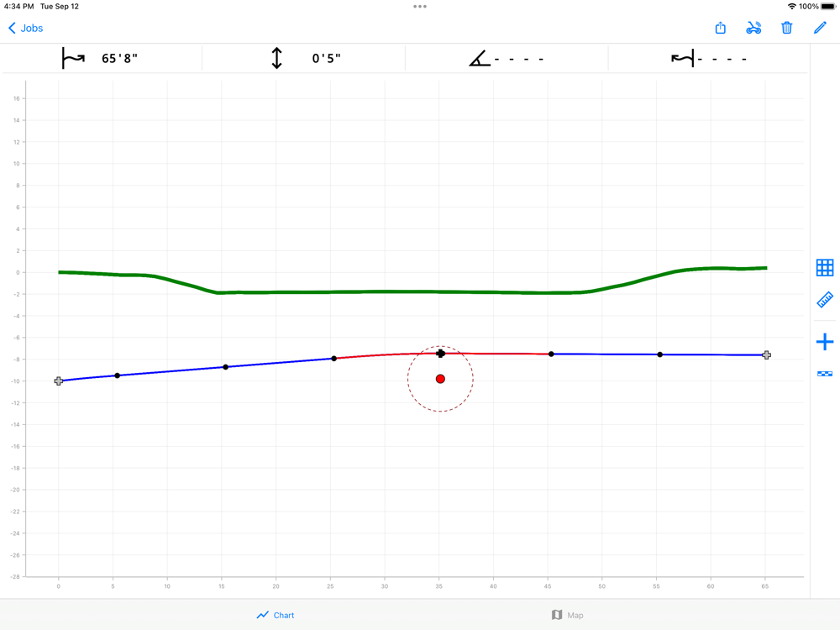840x630 pixels.
Task: Select bore path point near 25
Action: tap(333, 359)
